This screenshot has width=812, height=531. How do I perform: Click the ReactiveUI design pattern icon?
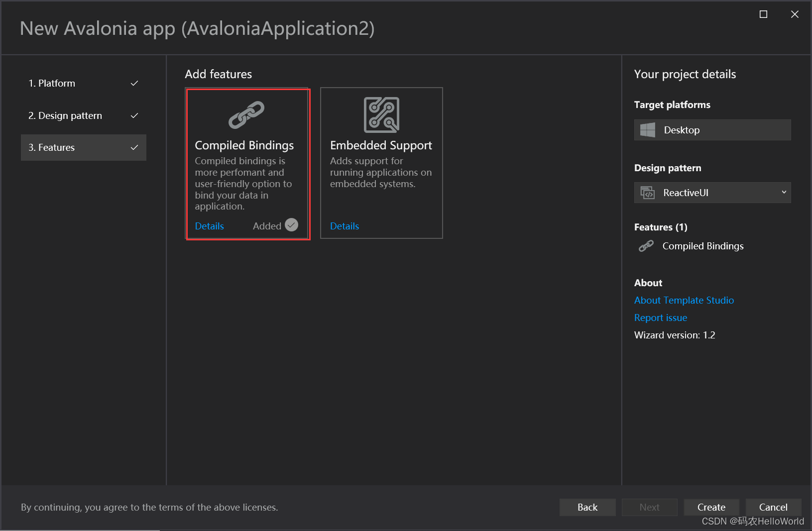tap(647, 193)
